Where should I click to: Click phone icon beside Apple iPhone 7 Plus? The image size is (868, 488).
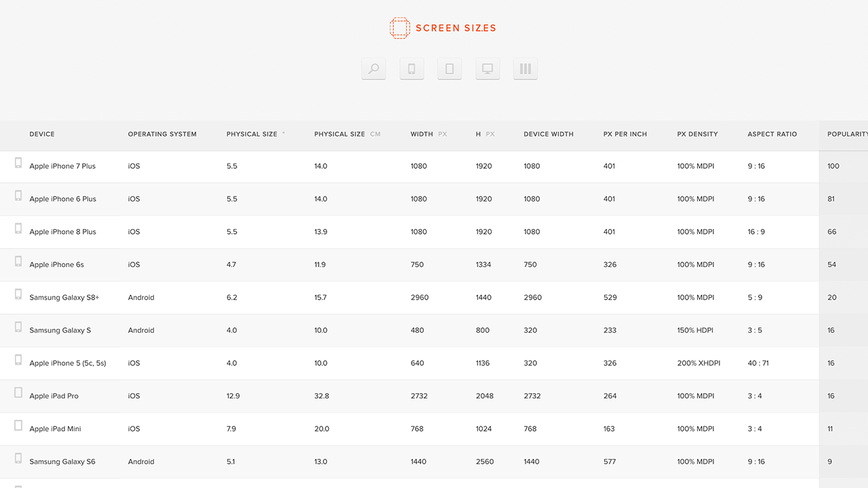[x=18, y=163]
